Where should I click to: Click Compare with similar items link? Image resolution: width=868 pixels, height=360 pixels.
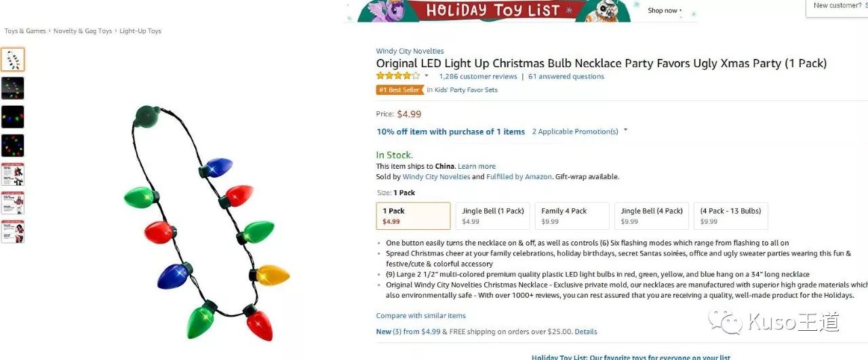pos(420,316)
